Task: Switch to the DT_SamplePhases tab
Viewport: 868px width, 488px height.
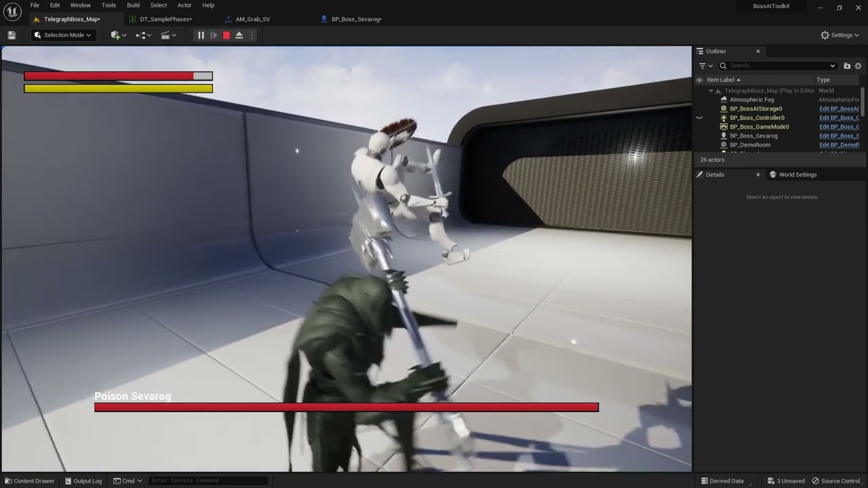Action: point(165,19)
